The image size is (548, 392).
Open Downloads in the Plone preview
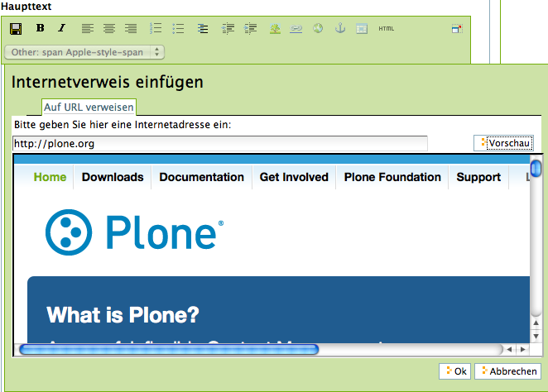tap(113, 177)
